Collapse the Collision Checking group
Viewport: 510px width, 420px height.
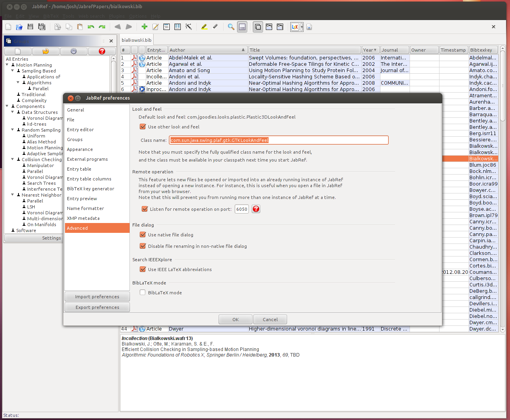(13, 159)
